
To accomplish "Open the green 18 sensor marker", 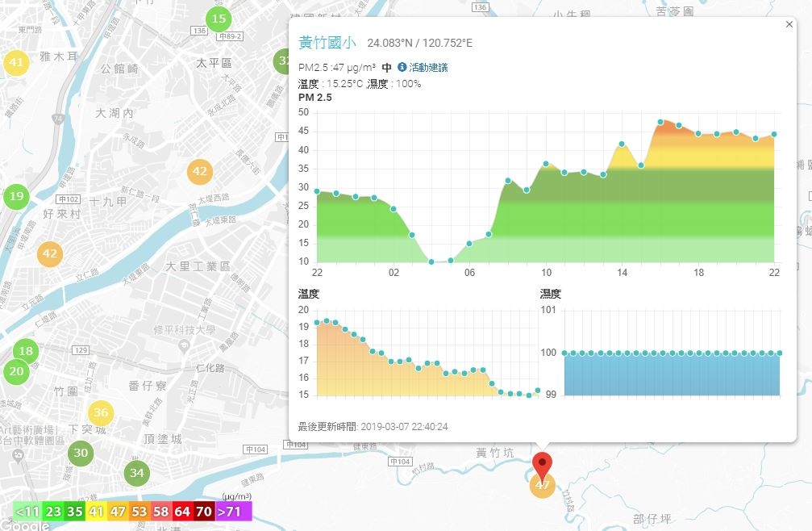I will [x=26, y=351].
